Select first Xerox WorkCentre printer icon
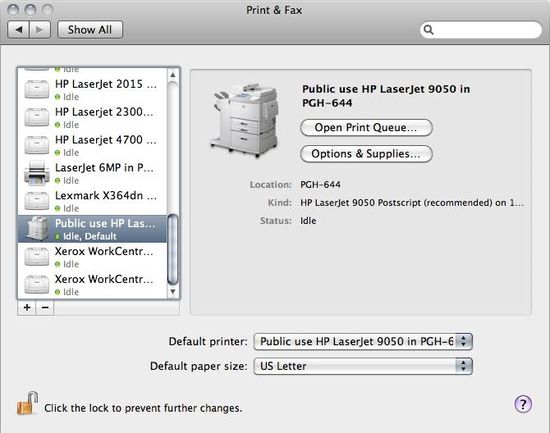 point(36,257)
